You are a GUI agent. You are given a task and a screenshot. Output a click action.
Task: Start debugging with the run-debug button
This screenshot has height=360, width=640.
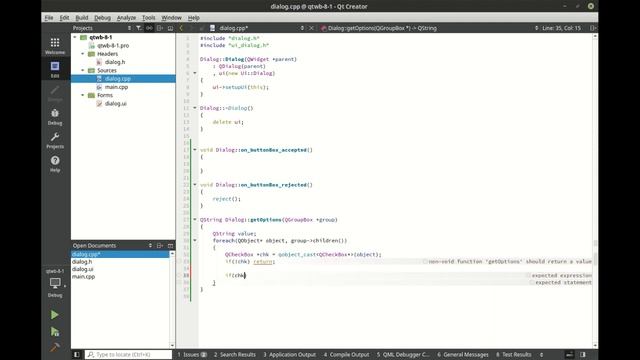[54, 331]
